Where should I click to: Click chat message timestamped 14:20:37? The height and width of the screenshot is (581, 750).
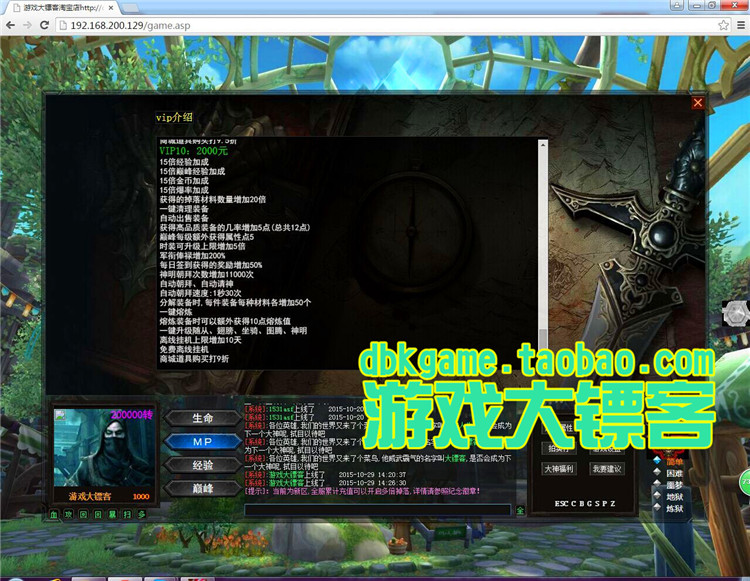click(x=325, y=475)
